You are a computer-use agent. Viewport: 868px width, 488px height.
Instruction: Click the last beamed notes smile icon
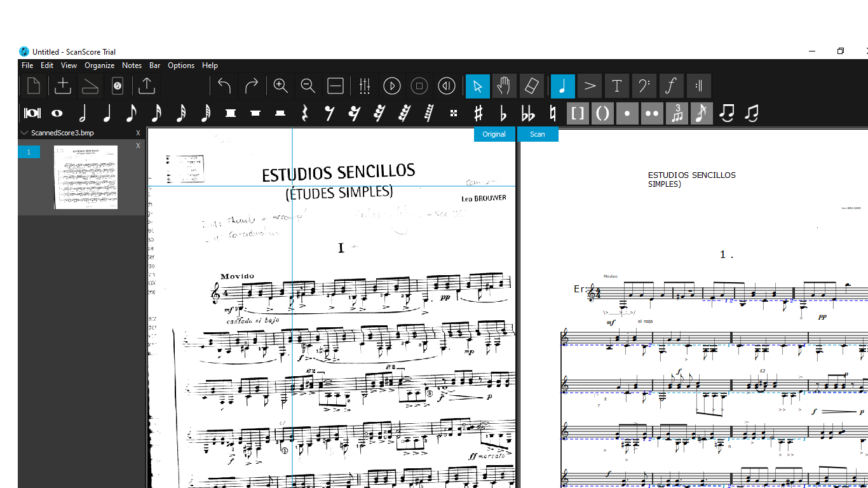pyautogui.click(x=751, y=113)
